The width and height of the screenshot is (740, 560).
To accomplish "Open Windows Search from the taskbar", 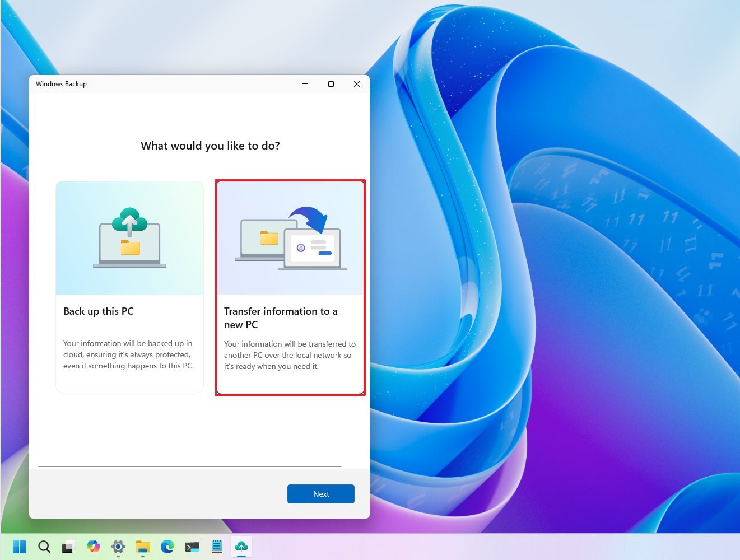I will pyautogui.click(x=44, y=547).
